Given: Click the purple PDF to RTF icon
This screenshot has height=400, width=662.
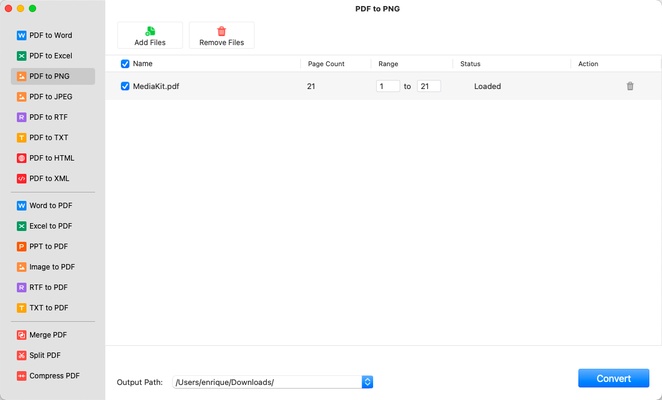Looking at the screenshot, I should pyautogui.click(x=21, y=117).
